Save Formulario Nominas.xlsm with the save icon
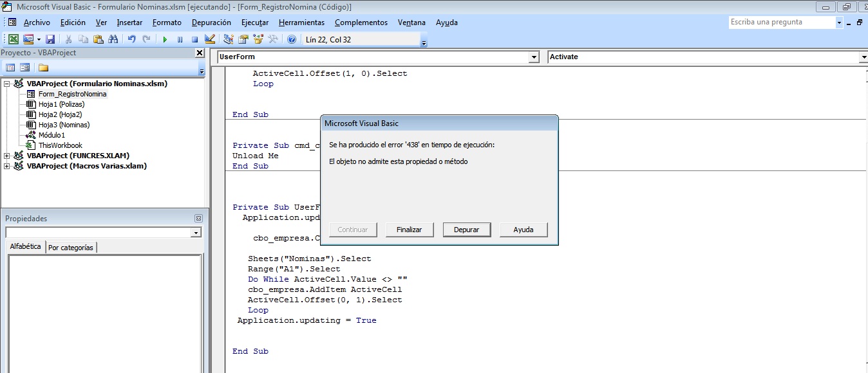This screenshot has height=373, width=868. click(50, 39)
